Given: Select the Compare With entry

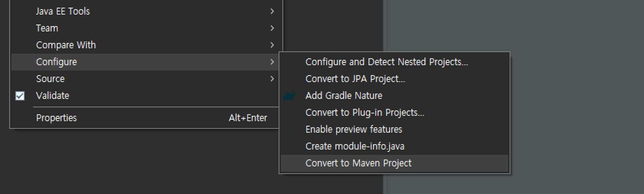Looking at the screenshot, I should 145,45.
